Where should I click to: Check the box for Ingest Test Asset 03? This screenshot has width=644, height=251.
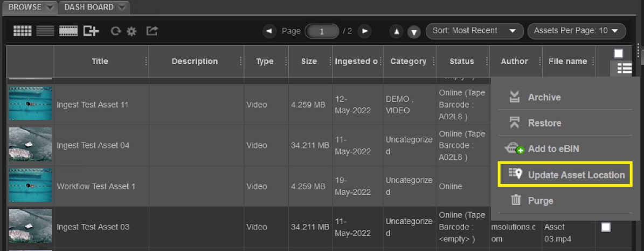click(x=605, y=227)
